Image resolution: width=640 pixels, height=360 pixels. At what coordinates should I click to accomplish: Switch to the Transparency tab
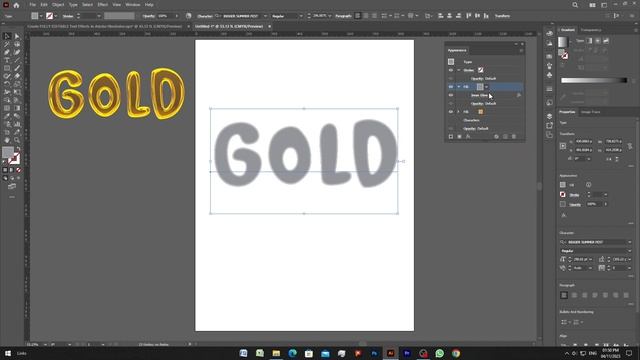(x=591, y=30)
